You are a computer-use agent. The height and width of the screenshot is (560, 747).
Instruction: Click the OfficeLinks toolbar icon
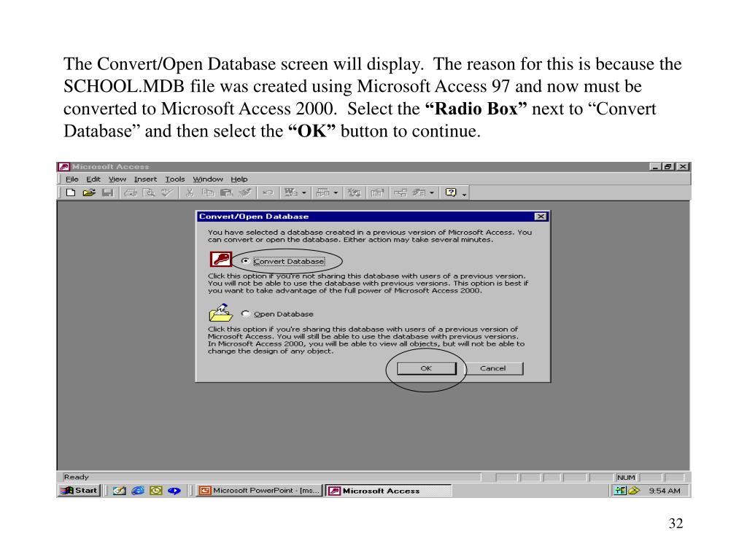pyautogui.click(x=290, y=192)
